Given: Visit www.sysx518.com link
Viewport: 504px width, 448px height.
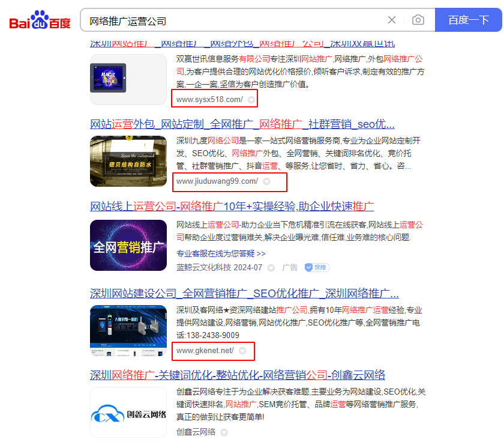Looking at the screenshot, I should pyautogui.click(x=209, y=99).
